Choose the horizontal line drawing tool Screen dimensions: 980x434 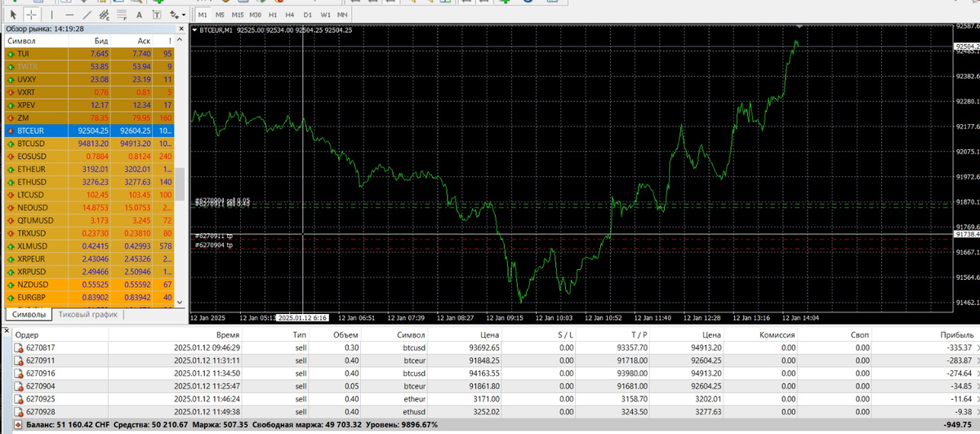click(69, 15)
